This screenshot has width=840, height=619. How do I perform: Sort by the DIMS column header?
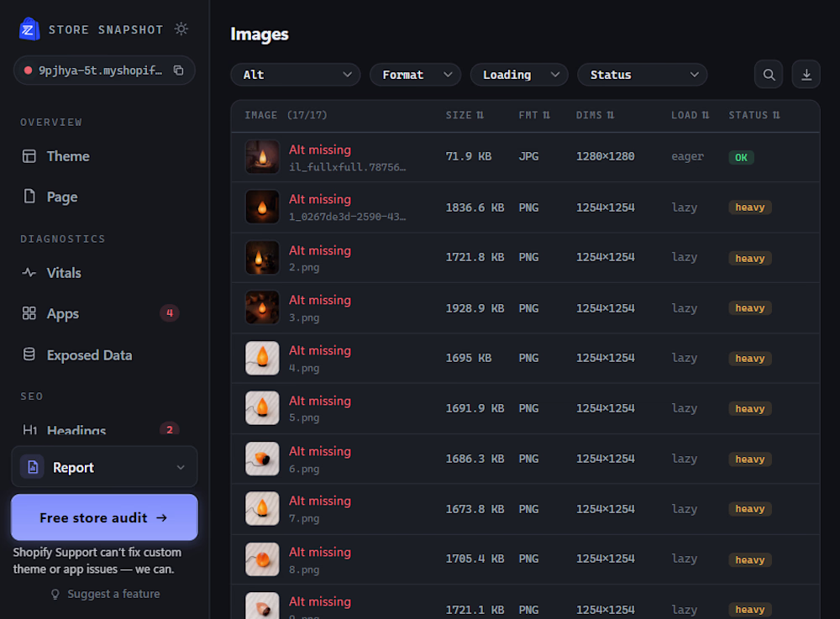(x=596, y=115)
